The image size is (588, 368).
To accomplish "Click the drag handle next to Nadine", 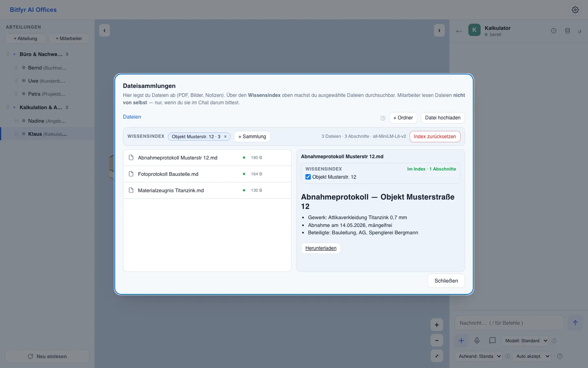I will tap(16, 121).
